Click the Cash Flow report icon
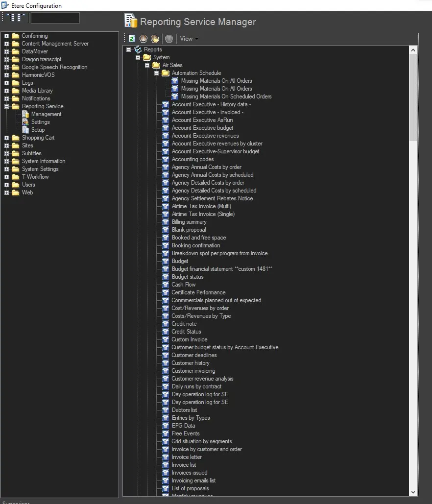Viewport: 432px width, 504px height. coord(166,285)
